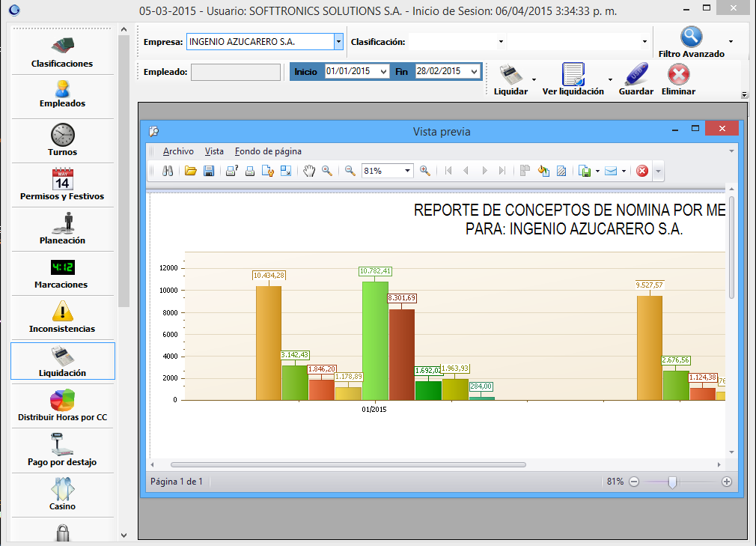
Task: Click the floppy disk save icon in preview
Action: coord(209,171)
